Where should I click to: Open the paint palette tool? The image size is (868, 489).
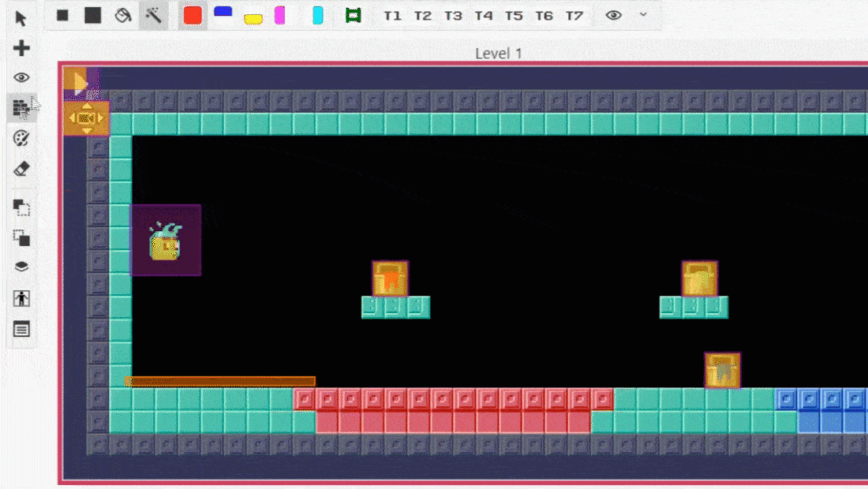pos(21,139)
